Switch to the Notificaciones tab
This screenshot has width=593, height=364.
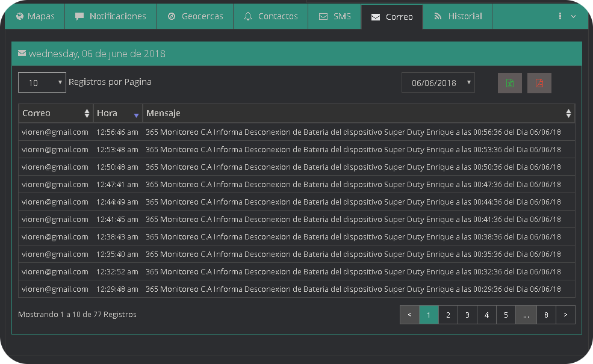coord(111,16)
